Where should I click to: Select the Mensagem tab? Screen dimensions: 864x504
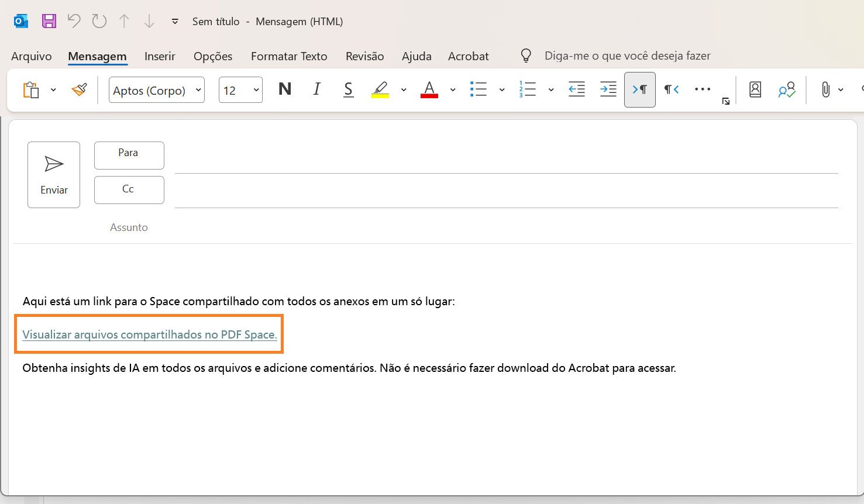pyautogui.click(x=97, y=56)
